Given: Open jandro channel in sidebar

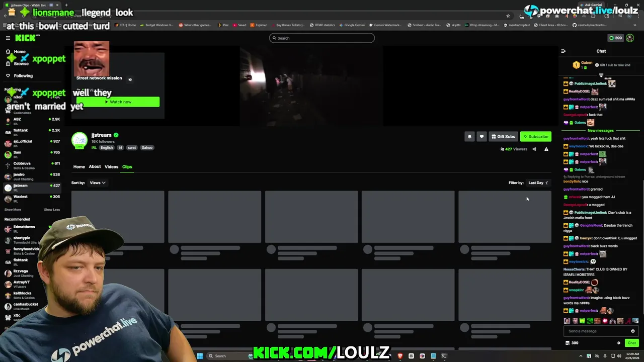Looking at the screenshot, I should click(32, 176).
